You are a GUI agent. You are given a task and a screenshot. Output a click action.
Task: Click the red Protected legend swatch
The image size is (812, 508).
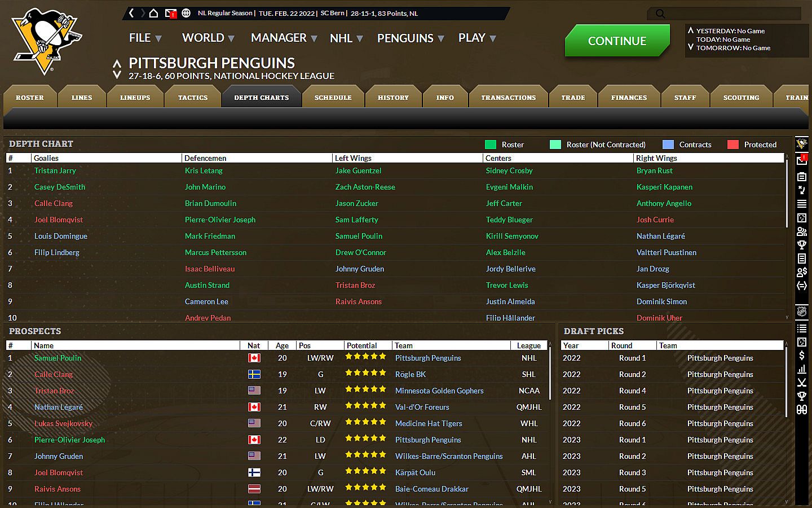[x=733, y=144]
